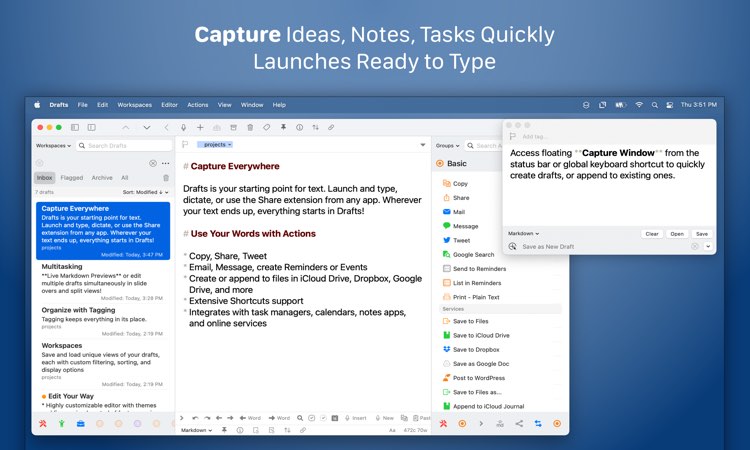The width and height of the screenshot is (750, 450).
Task: Click the Google Search action
Action: [473, 255]
